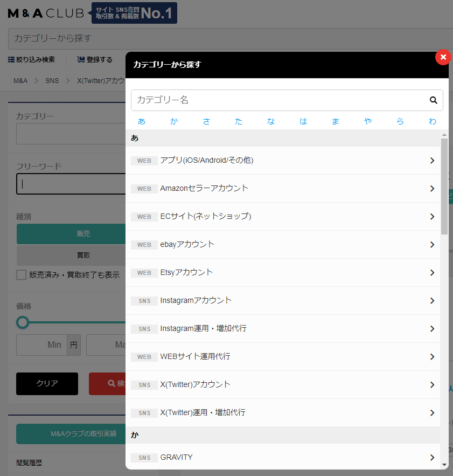Screen dimensions: 453x476
Task: Jump to the か kana index tab
Action: [x=173, y=121]
